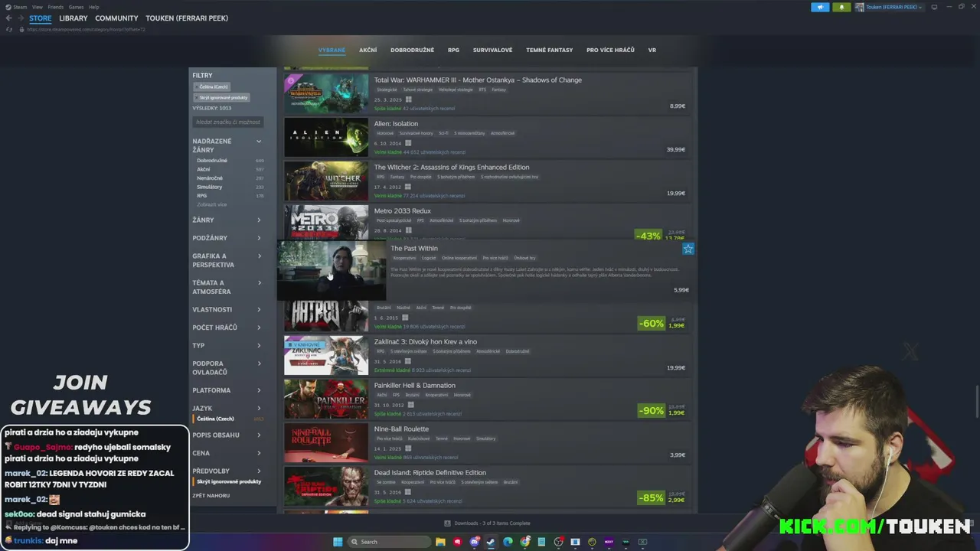Viewport: 980px width, 551px height.
Task: Click the Steam browser forward arrow
Action: [20, 18]
